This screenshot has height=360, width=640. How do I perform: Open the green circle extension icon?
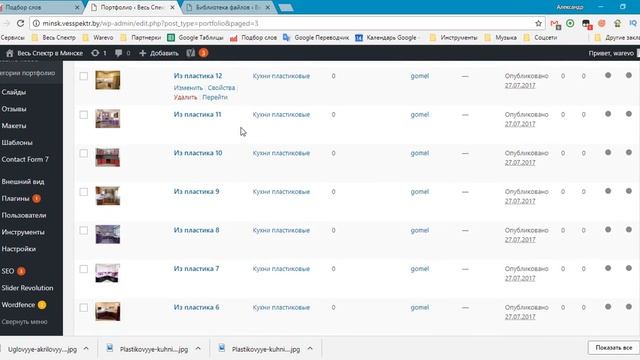click(x=570, y=23)
